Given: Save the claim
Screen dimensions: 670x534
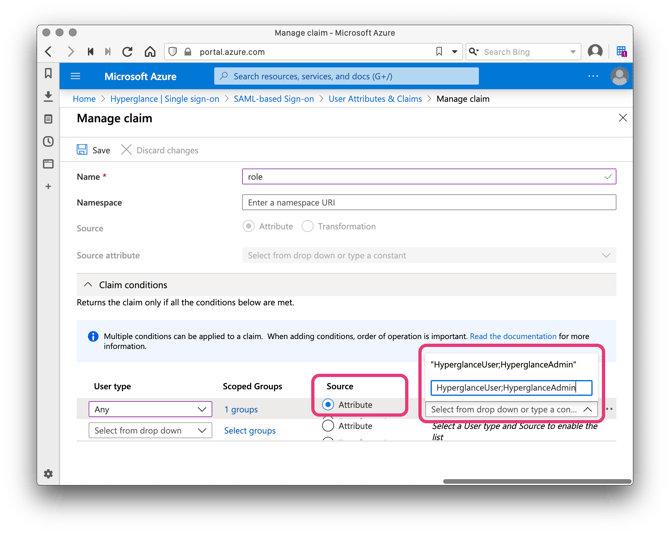Looking at the screenshot, I should (94, 150).
